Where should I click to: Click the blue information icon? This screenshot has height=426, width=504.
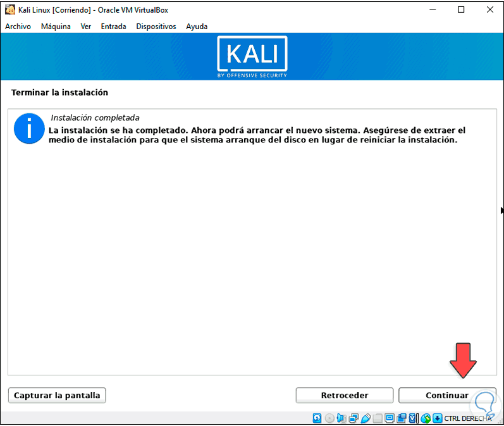tap(29, 128)
